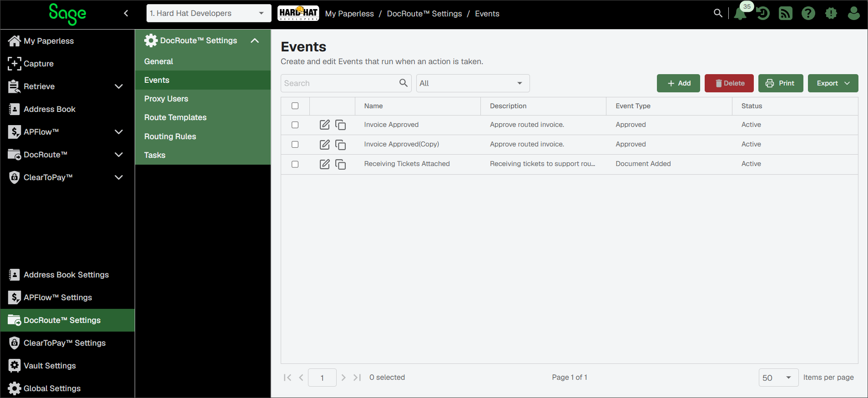Select Events in the DocRoute Settings submenu
The height and width of the screenshot is (398, 868).
coord(203,80)
